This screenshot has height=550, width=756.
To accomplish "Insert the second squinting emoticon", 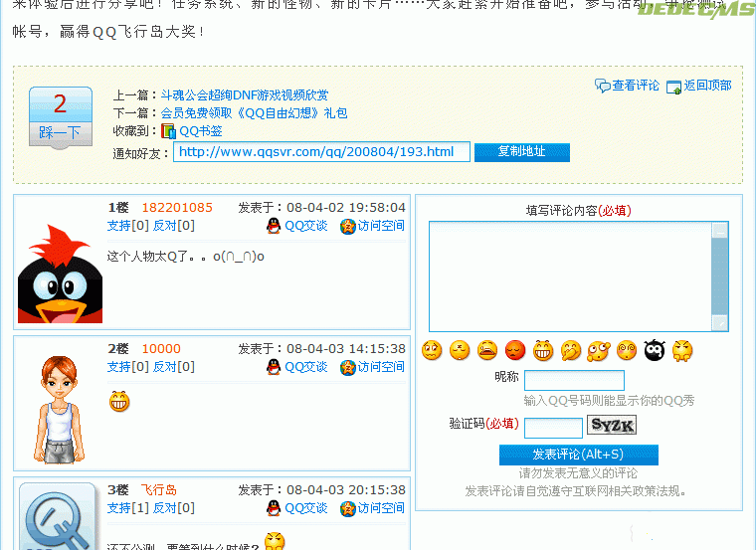I will (x=460, y=350).
